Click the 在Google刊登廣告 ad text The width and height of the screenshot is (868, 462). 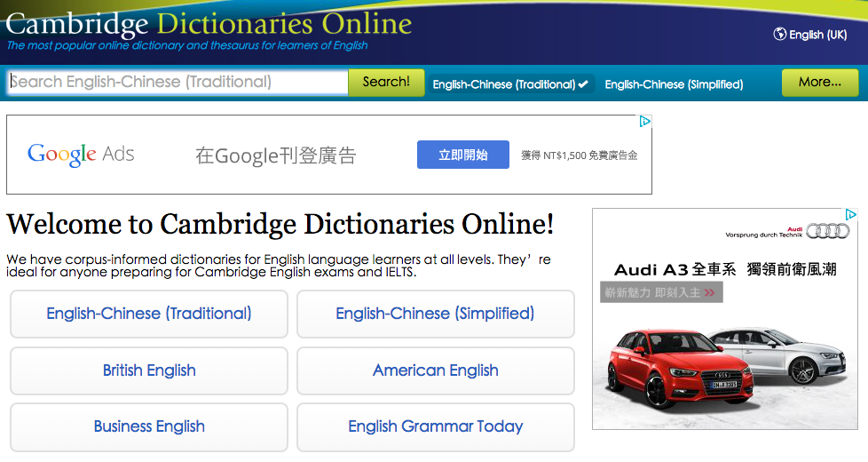(x=276, y=155)
